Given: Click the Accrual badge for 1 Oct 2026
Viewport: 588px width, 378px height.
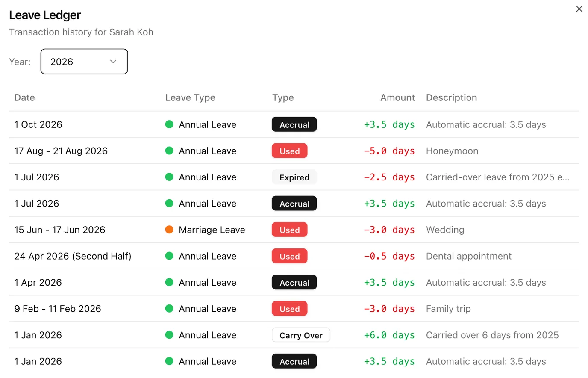Looking at the screenshot, I should click(294, 124).
